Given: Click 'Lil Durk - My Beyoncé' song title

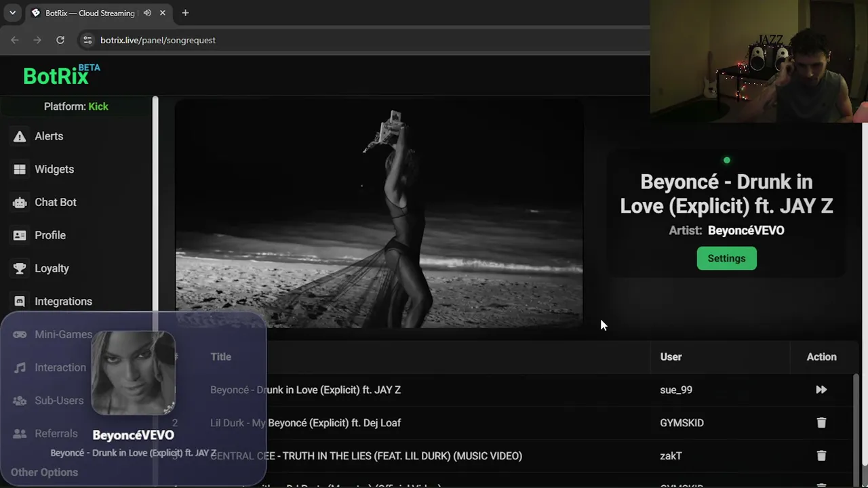Looking at the screenshot, I should (305, 423).
